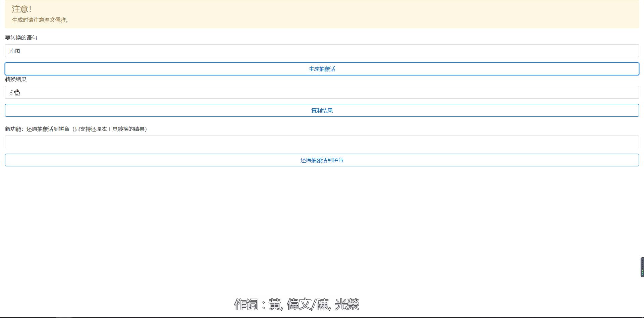Click the 要转换的语句 label

tap(21, 38)
